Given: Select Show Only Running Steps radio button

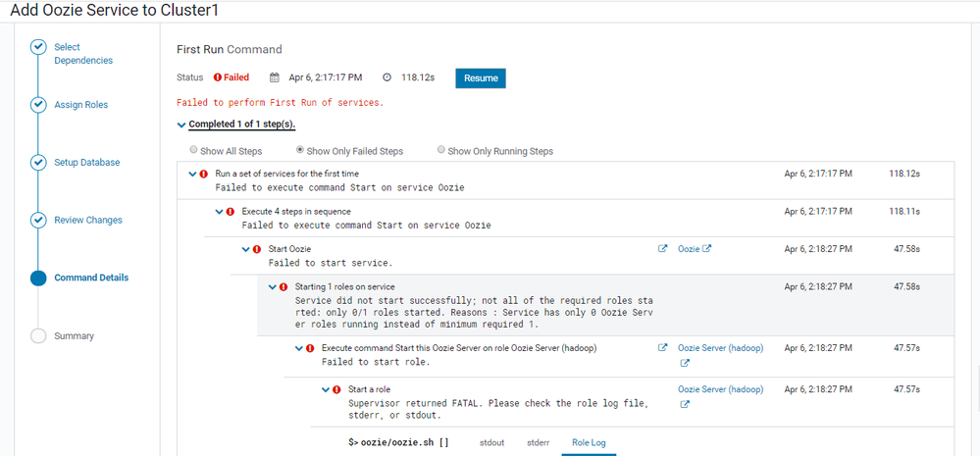Looking at the screenshot, I should tap(441, 151).
